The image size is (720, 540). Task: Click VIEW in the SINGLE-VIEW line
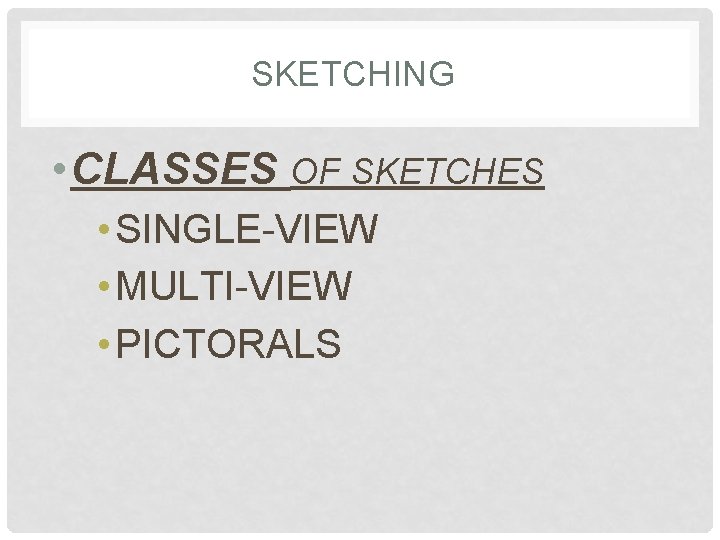coord(328,228)
